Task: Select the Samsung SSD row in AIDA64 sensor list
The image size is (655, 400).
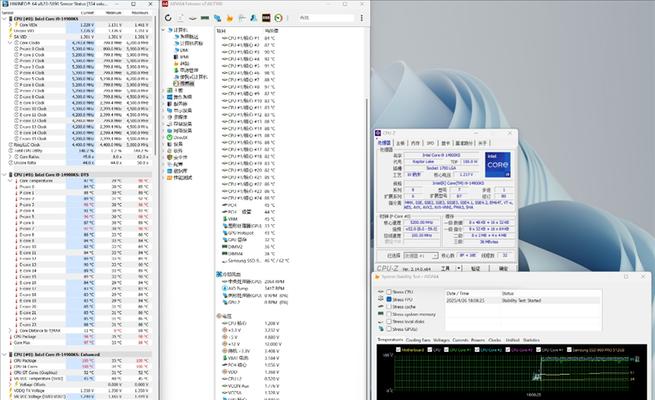Action: click(255, 261)
